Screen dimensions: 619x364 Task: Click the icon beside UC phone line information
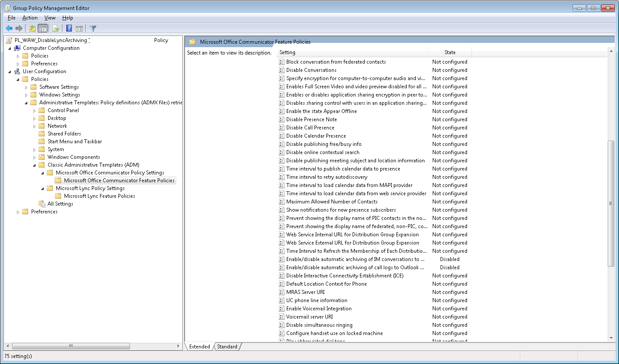pos(282,300)
